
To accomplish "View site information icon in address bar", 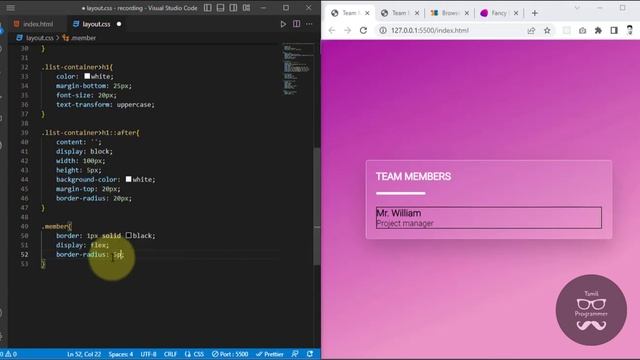I will coord(382,30).
